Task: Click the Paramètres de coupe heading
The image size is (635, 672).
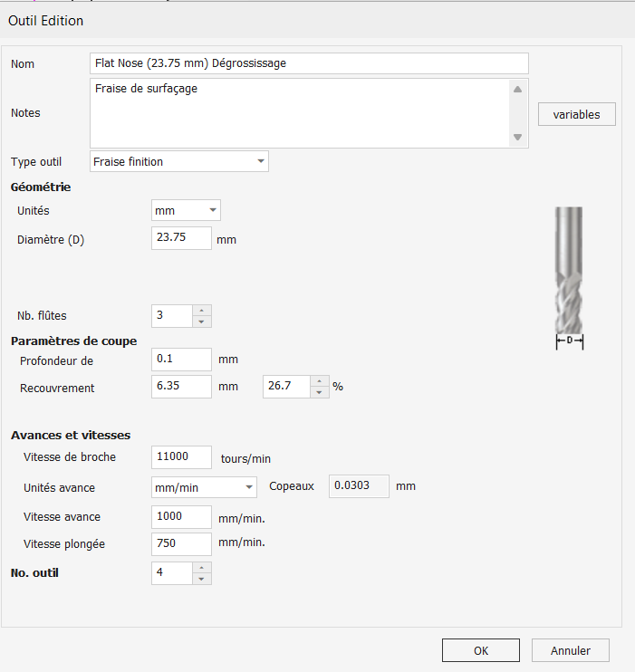Action: [x=73, y=341]
